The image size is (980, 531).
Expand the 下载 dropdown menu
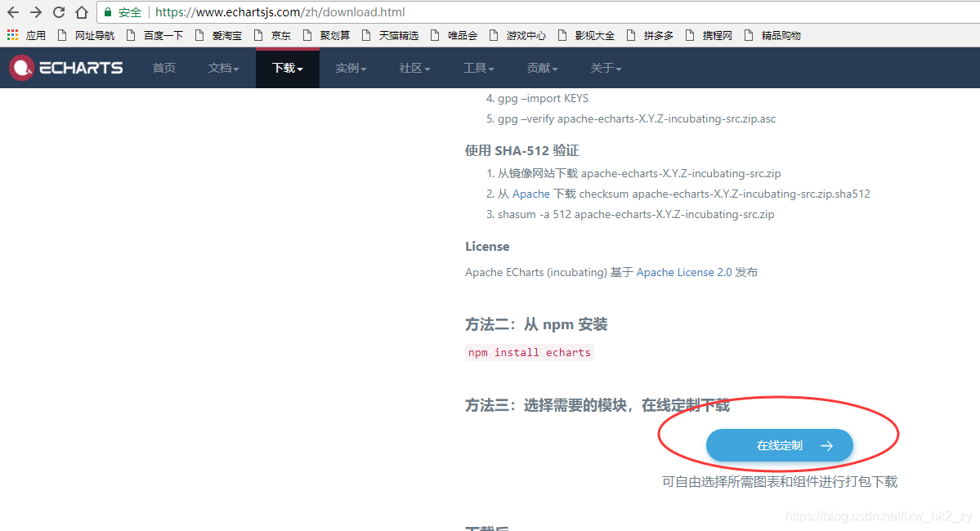pyautogui.click(x=288, y=68)
